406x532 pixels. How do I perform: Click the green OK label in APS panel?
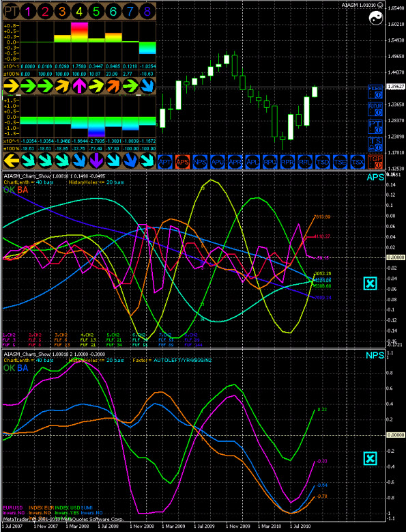(9, 190)
